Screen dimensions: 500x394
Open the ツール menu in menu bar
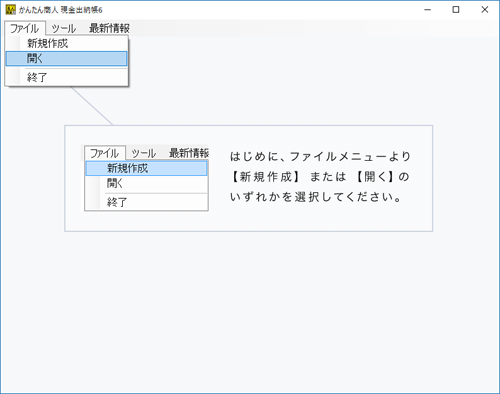point(64,28)
